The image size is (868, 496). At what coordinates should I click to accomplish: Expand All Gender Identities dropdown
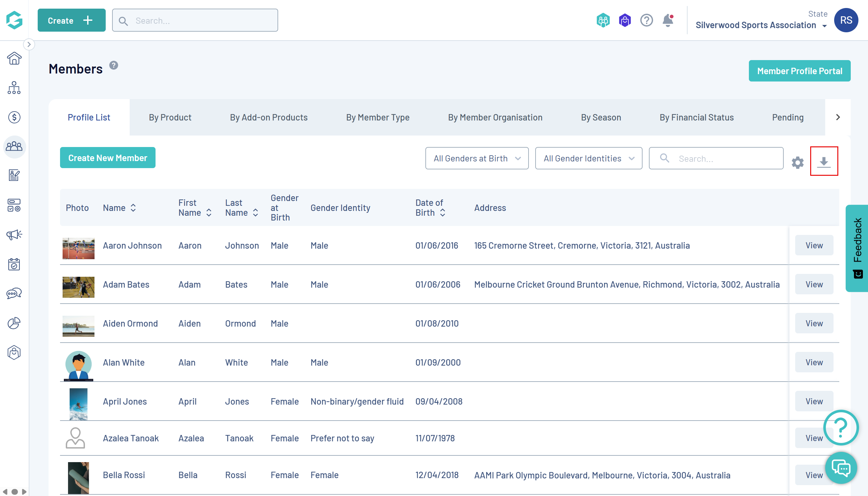coord(588,159)
